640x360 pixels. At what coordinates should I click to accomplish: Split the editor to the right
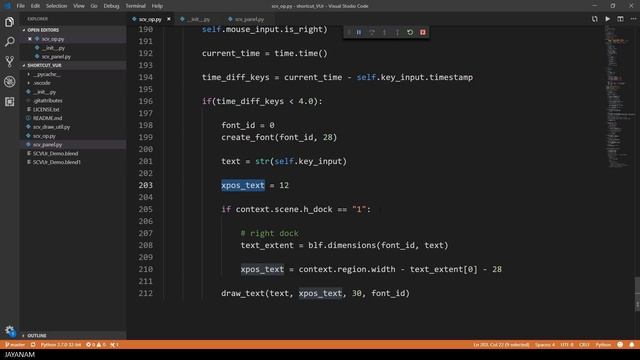tap(620, 19)
